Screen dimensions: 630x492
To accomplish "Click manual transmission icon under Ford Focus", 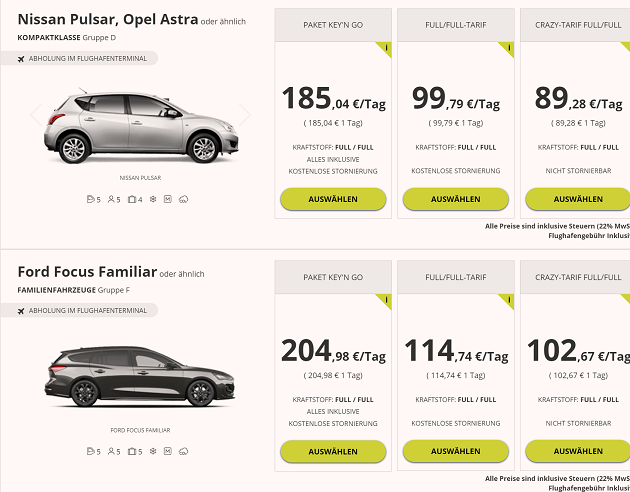I will click(x=168, y=451).
